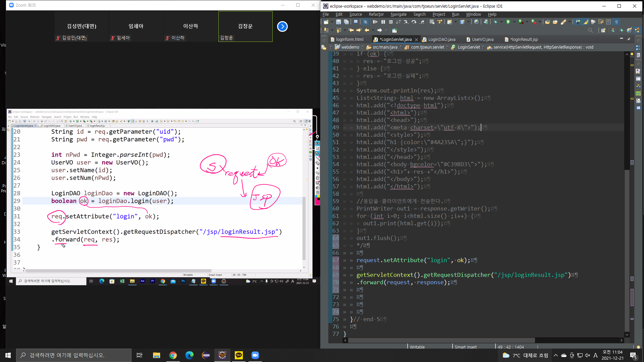Open the Zoom app in the taskbar

[x=255, y=355]
